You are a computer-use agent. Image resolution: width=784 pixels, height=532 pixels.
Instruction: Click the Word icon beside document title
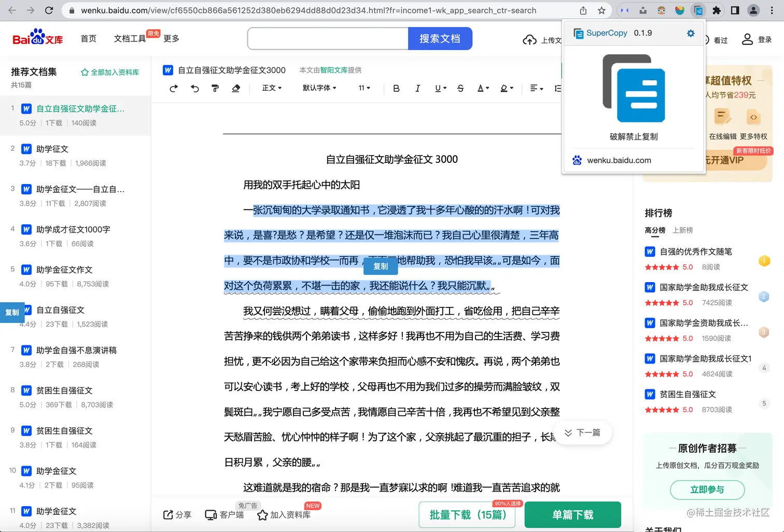pyautogui.click(x=168, y=70)
